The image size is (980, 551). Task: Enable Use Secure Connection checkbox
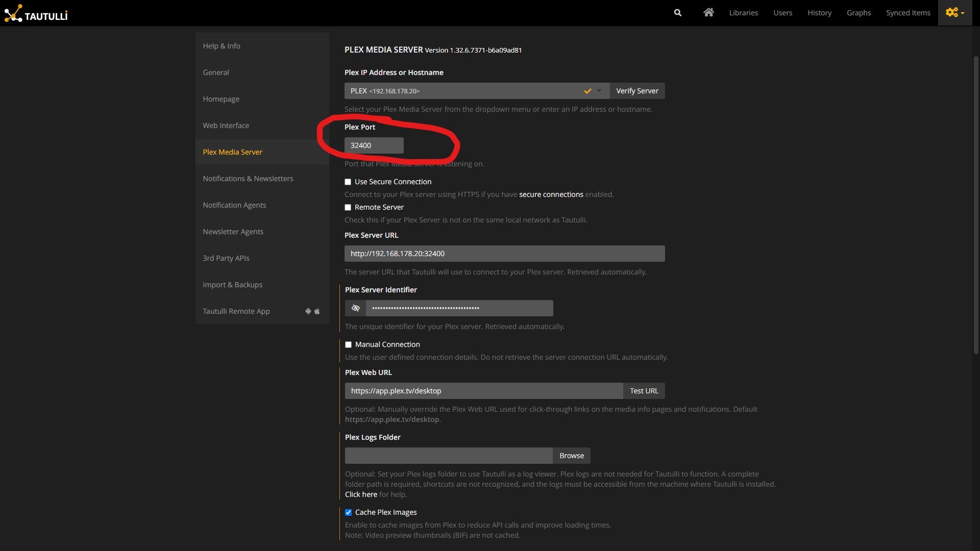[x=347, y=182]
